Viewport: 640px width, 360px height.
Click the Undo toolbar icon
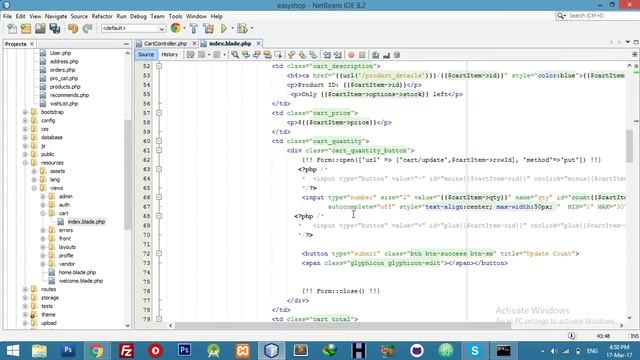pos(73,29)
